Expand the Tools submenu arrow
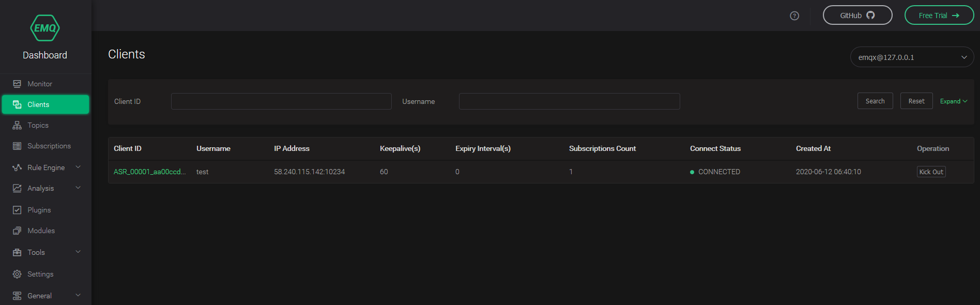Screen dimensions: 980x305 point(78,252)
